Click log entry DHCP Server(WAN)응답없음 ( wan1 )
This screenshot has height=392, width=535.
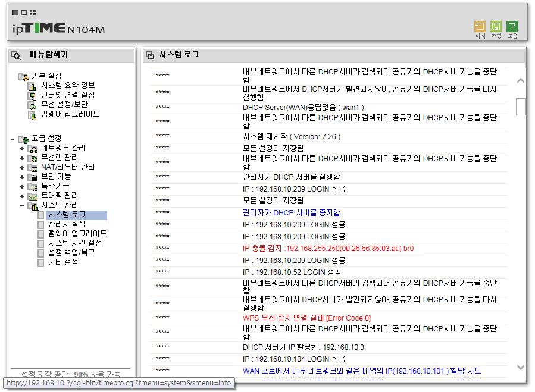(304, 108)
